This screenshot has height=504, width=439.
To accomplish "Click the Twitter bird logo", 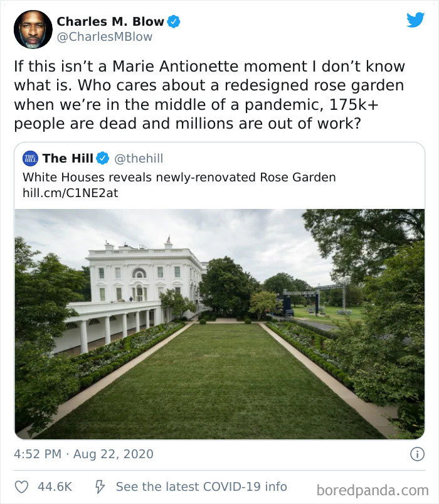I will (415, 19).
